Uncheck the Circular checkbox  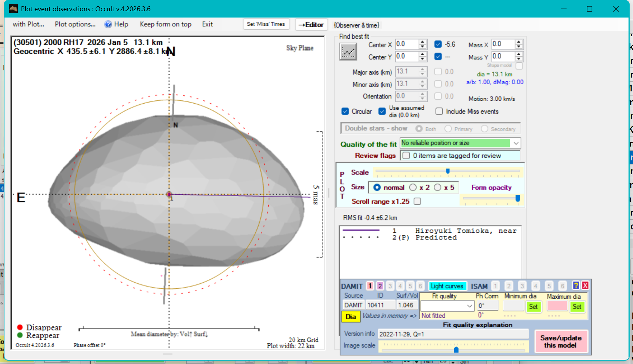[345, 112]
